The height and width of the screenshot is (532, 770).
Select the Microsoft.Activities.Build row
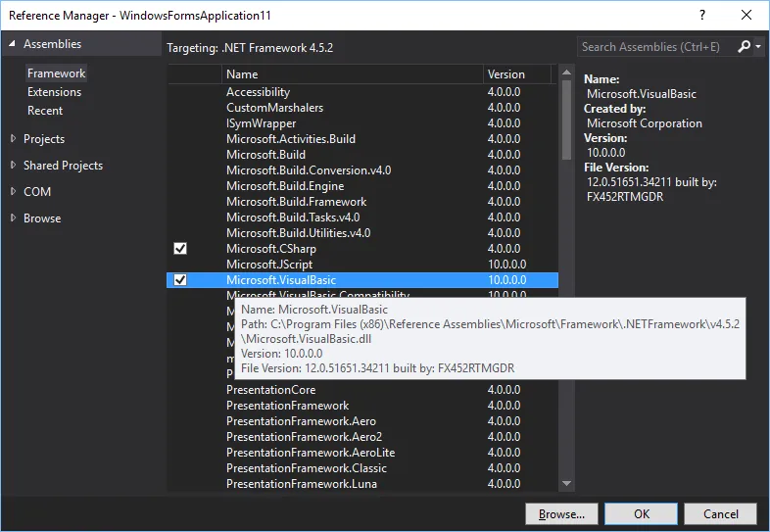click(362, 139)
